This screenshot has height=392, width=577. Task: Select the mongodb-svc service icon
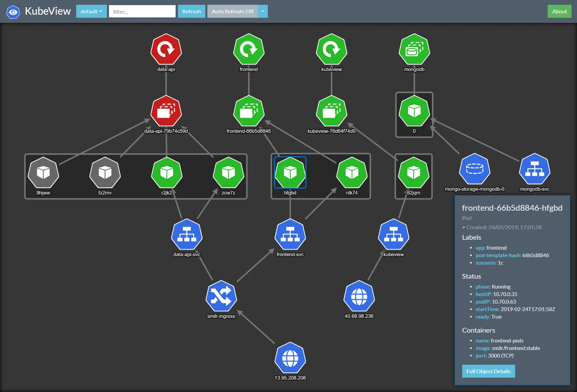[535, 169]
